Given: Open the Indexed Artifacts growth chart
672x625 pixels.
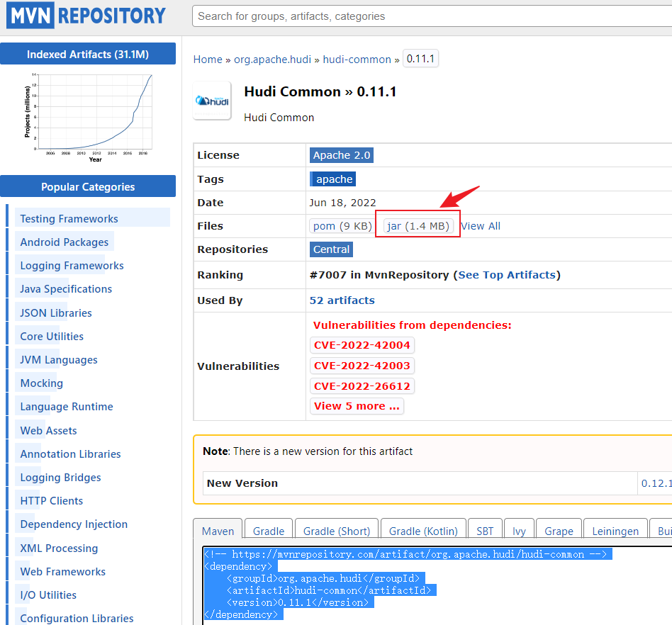Looking at the screenshot, I should pyautogui.click(x=88, y=118).
